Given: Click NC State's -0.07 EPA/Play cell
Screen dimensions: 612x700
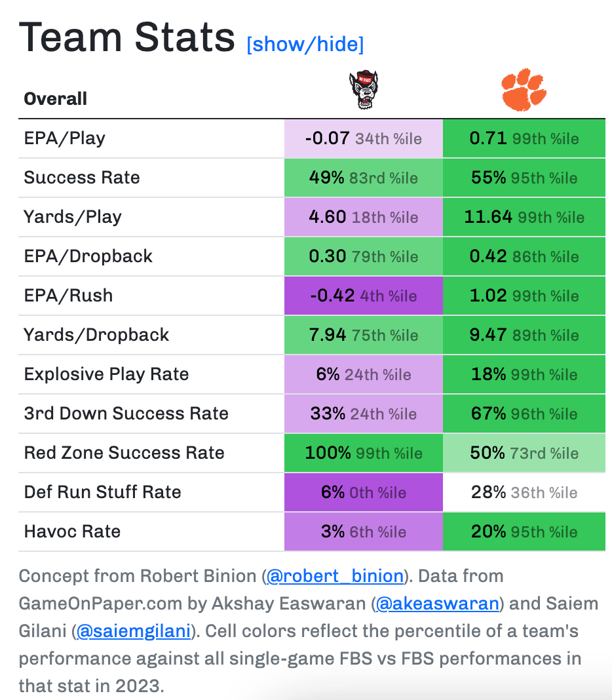Looking at the screenshot, I should [x=363, y=138].
